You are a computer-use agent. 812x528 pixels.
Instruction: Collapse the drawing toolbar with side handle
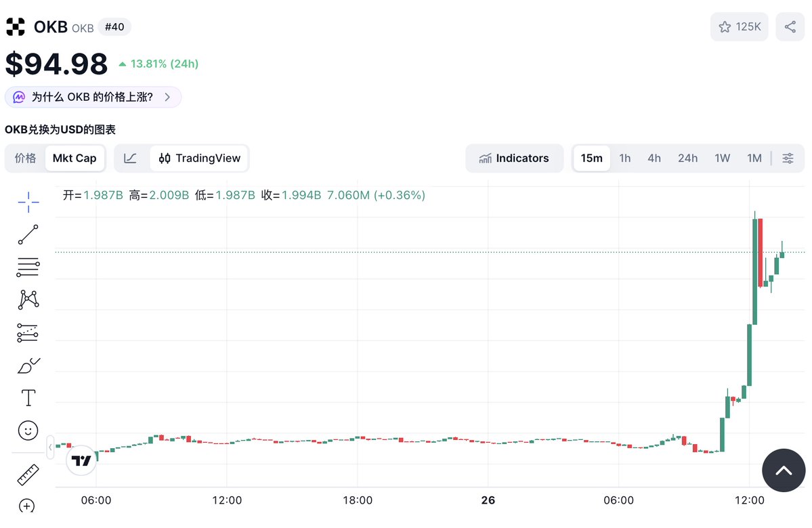pyautogui.click(x=50, y=447)
